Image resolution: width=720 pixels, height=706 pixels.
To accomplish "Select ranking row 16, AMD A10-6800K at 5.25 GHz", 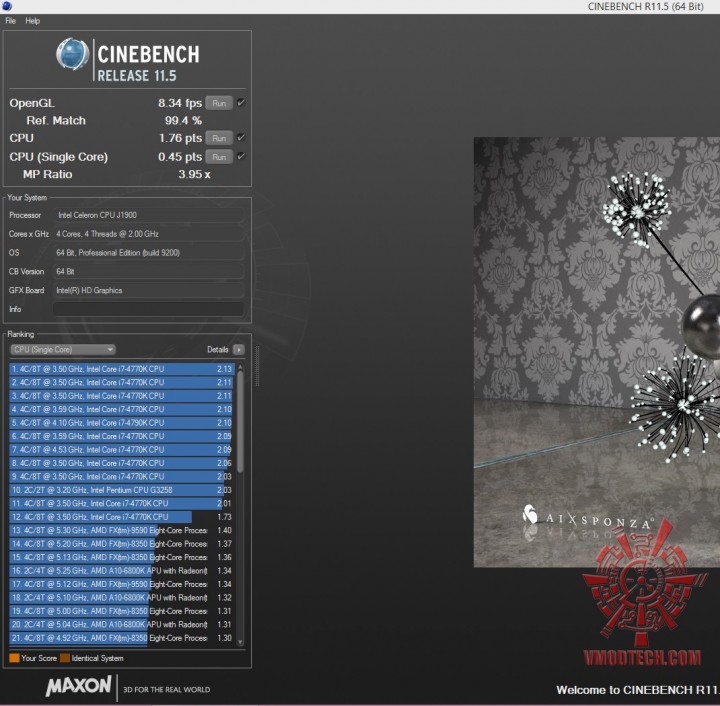I will (x=122, y=571).
